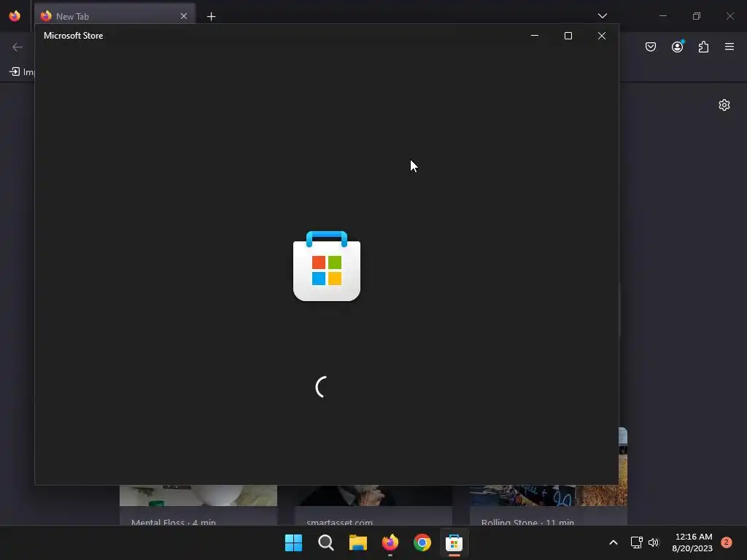Maximize the Microsoft Store window
The image size is (747, 560).
pyautogui.click(x=568, y=36)
